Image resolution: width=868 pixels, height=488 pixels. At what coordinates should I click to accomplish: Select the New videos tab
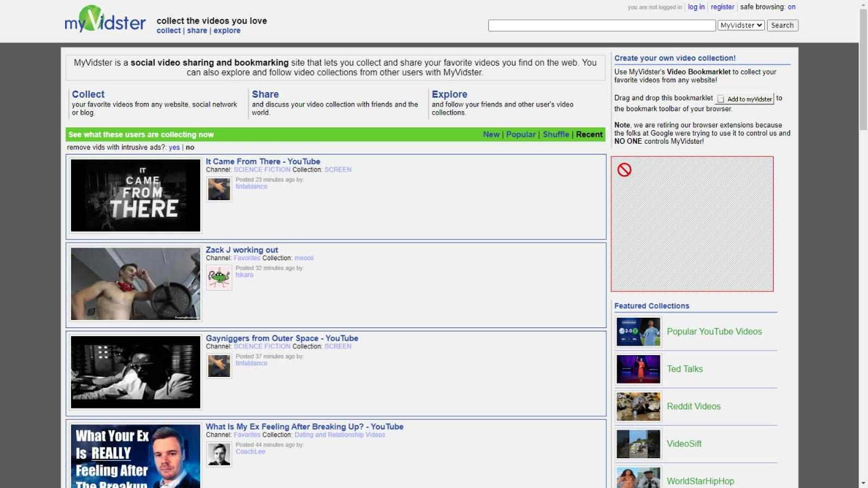tap(491, 134)
